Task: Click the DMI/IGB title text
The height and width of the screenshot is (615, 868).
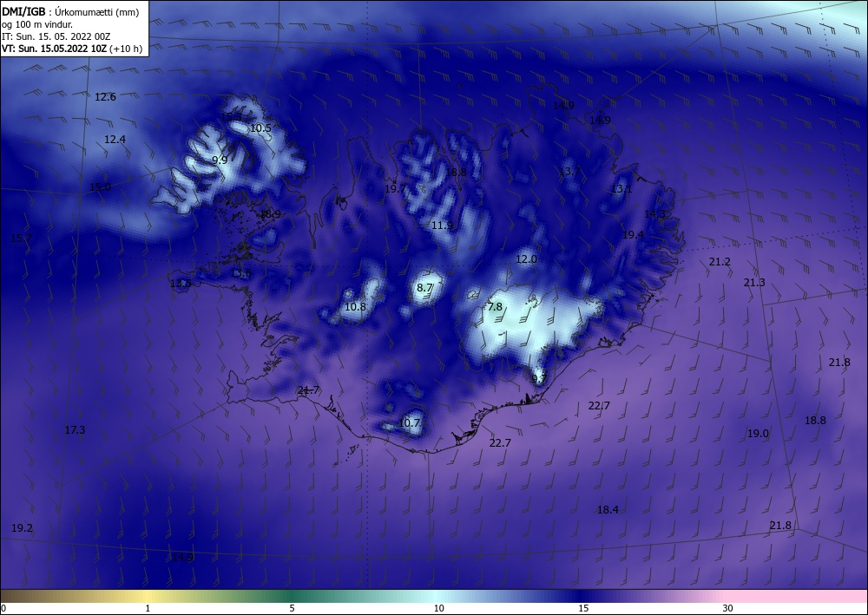Action: point(23,11)
